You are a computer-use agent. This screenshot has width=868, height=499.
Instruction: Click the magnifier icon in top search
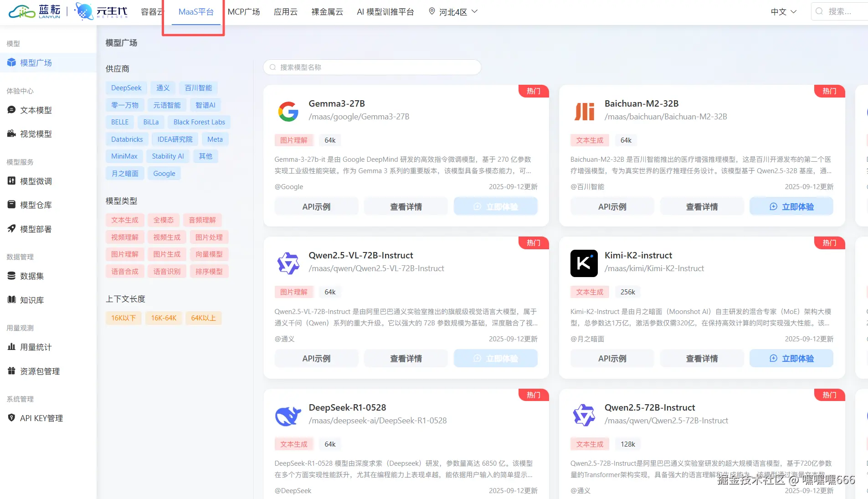(819, 11)
